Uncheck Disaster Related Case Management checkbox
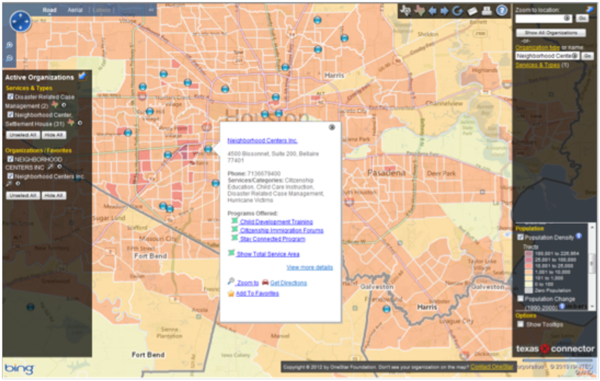This screenshot has height=381, width=600. point(10,96)
